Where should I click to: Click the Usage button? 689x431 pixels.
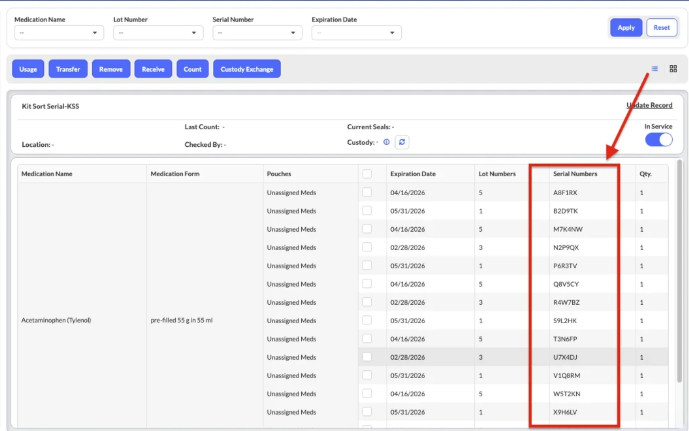(x=28, y=69)
